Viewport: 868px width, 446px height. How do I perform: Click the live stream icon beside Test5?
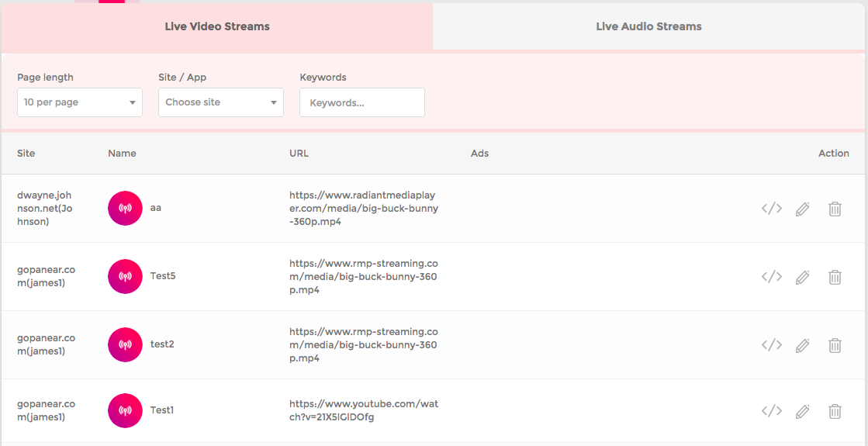125,276
